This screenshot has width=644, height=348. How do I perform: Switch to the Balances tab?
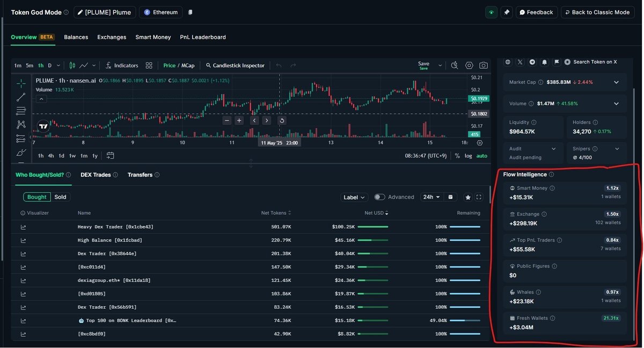(76, 37)
